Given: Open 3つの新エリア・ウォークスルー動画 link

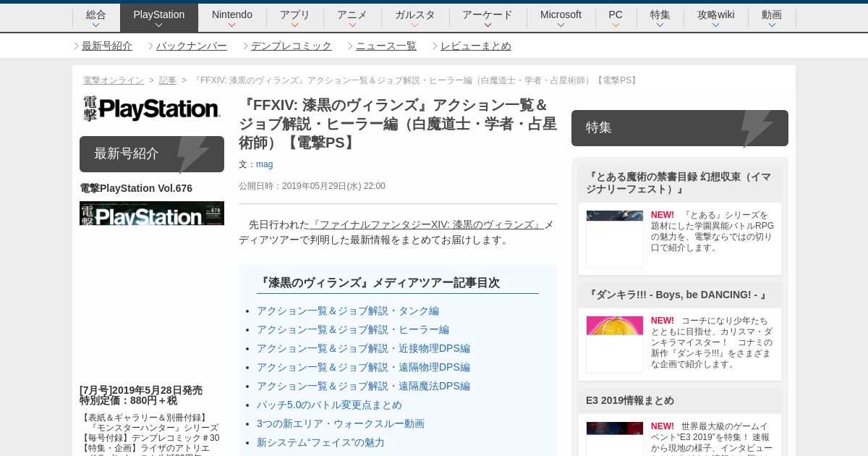Looking at the screenshot, I should [x=341, y=423].
